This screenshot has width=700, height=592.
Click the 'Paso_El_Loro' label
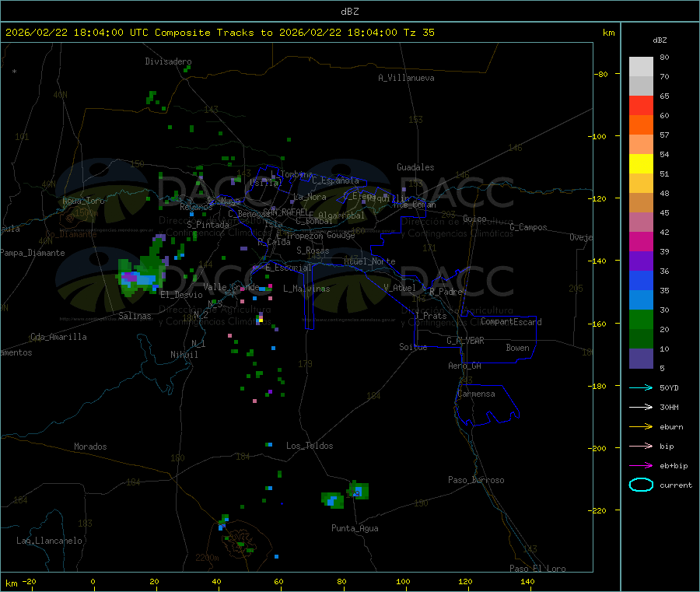click(x=537, y=569)
